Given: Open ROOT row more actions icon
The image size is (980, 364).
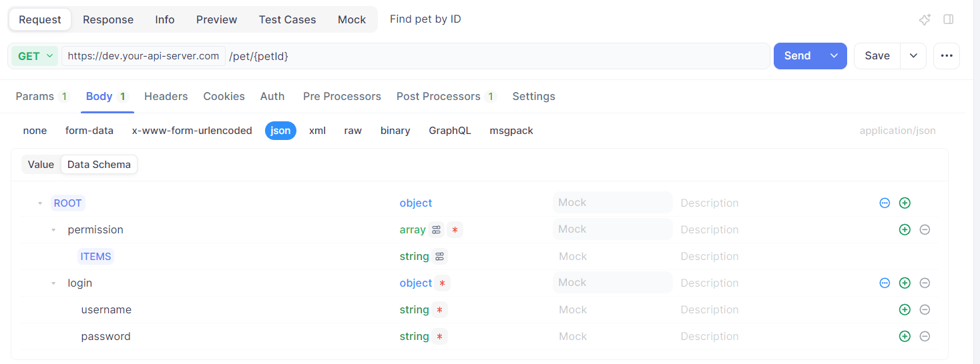Looking at the screenshot, I should click(885, 203).
